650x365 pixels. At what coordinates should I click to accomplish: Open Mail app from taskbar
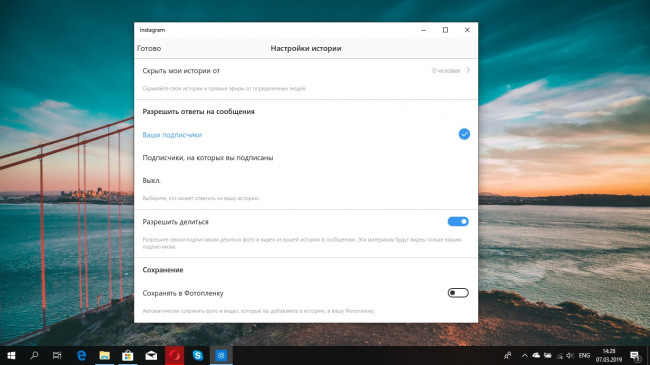click(151, 355)
